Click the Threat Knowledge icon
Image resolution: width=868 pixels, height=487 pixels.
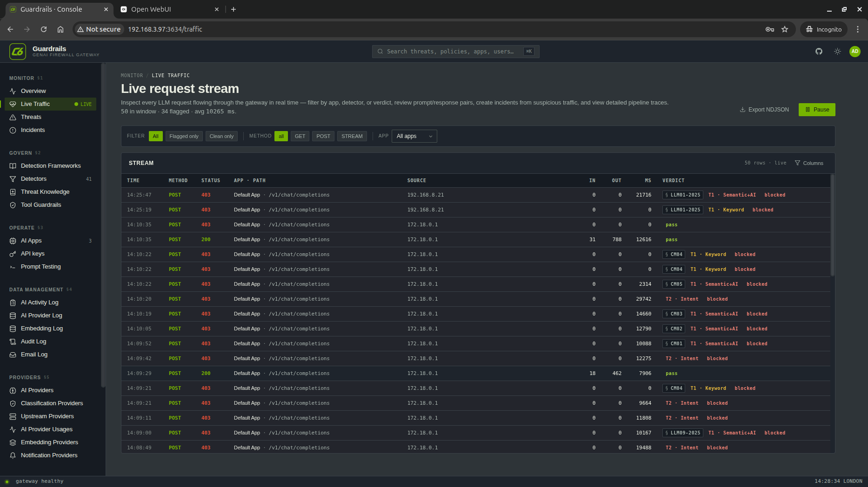coord(13,192)
